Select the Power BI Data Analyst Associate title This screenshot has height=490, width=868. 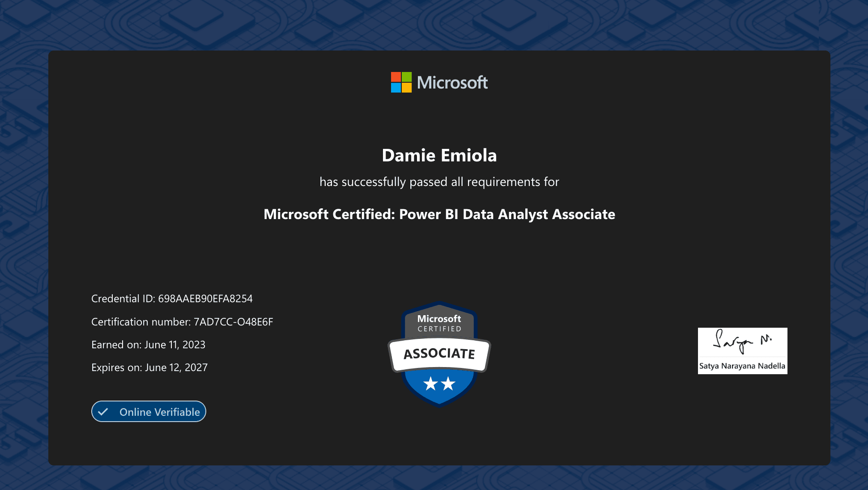click(440, 215)
